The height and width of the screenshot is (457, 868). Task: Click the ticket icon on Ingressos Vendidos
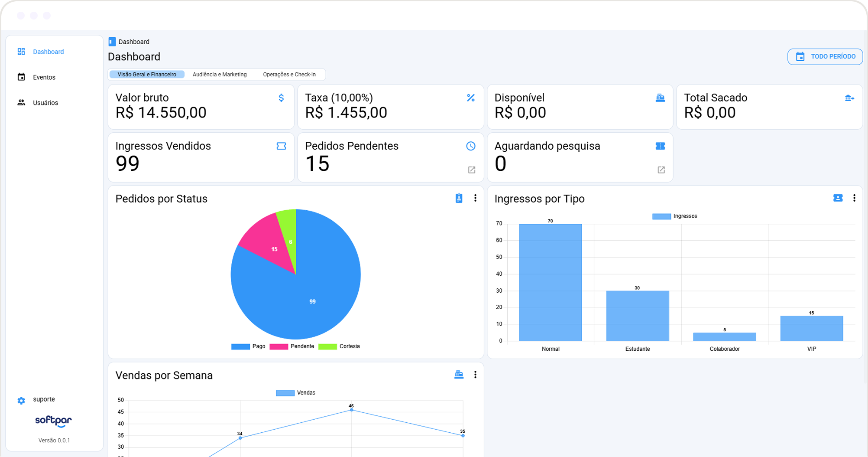[x=281, y=146]
